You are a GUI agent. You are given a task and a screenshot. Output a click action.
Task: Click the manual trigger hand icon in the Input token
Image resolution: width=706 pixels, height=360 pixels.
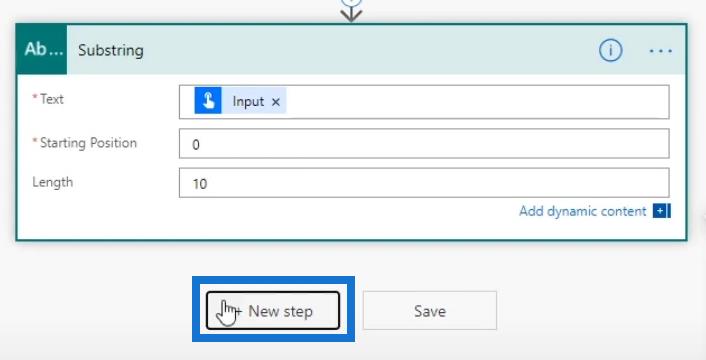tap(208, 100)
